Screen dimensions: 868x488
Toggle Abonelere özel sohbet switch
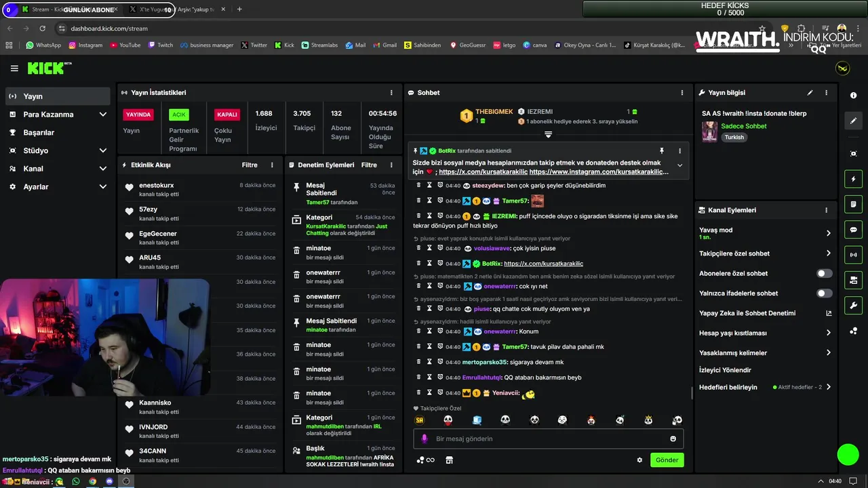824,273
